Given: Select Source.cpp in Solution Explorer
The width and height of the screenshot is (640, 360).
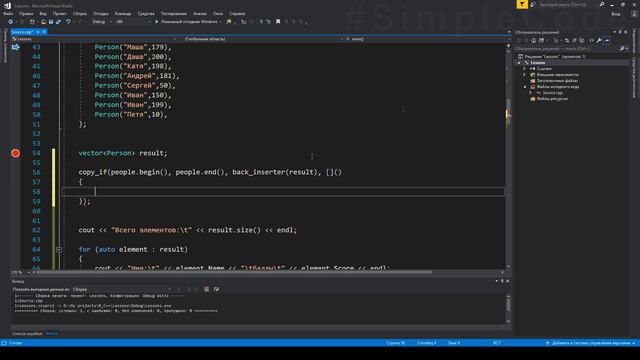Looking at the screenshot, I should [x=550, y=93].
